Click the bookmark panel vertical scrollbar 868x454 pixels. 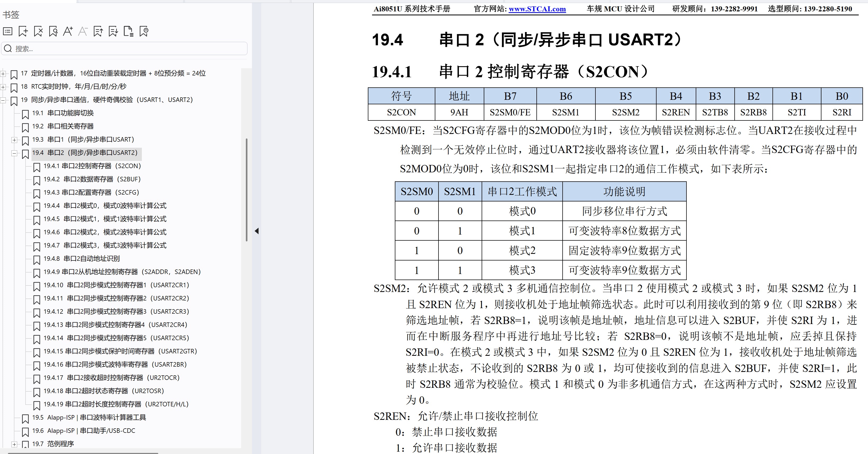(x=247, y=190)
